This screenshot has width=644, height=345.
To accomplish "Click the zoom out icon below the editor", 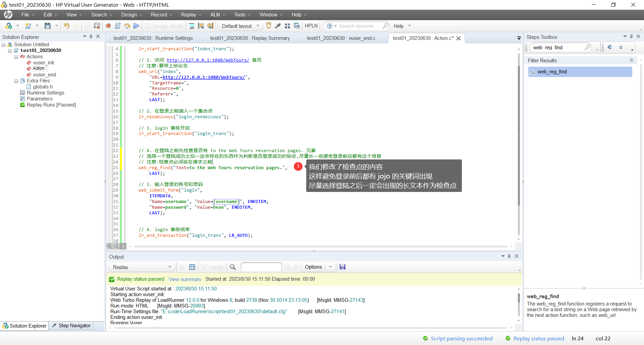I will pos(116,246).
